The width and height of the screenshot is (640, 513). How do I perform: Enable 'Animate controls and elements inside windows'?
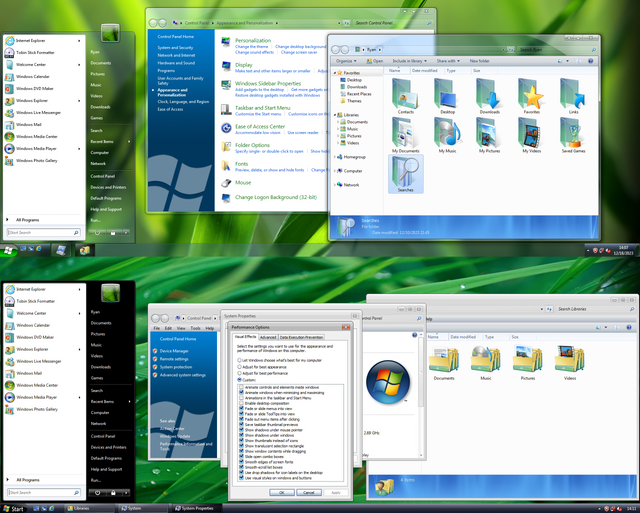point(241,387)
